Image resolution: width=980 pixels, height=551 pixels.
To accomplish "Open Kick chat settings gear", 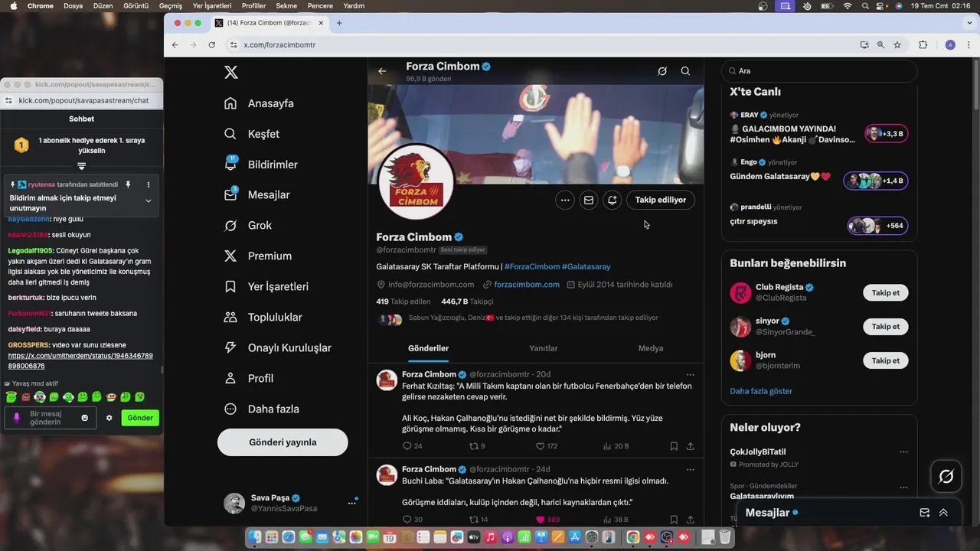I will 109,418.
